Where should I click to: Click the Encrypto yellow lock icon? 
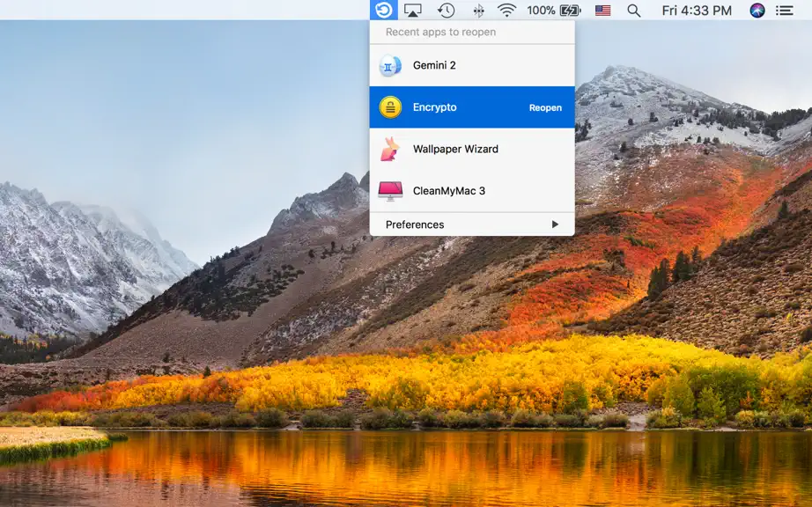coord(390,107)
